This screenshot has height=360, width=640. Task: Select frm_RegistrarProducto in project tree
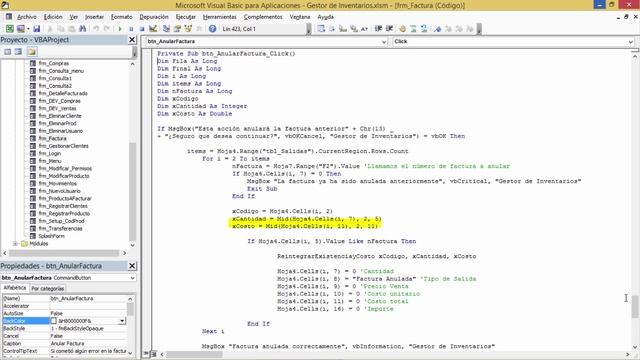64,213
